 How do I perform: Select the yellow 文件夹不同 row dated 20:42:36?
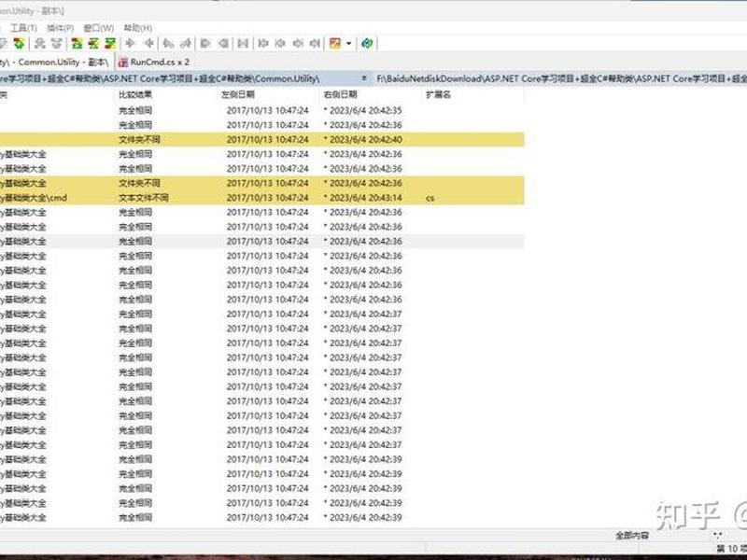click(262, 183)
